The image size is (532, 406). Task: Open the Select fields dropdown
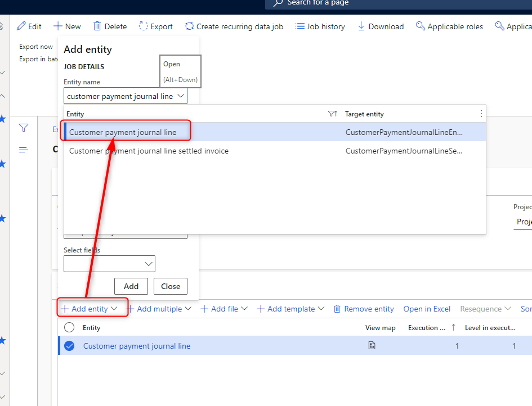pos(149,264)
